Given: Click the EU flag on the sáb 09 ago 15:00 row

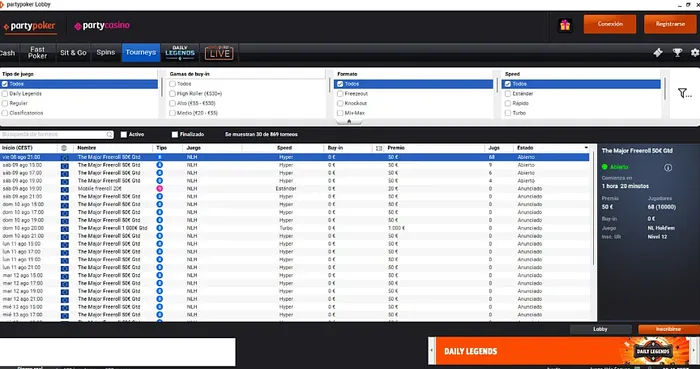Looking at the screenshot, I should (65, 166).
